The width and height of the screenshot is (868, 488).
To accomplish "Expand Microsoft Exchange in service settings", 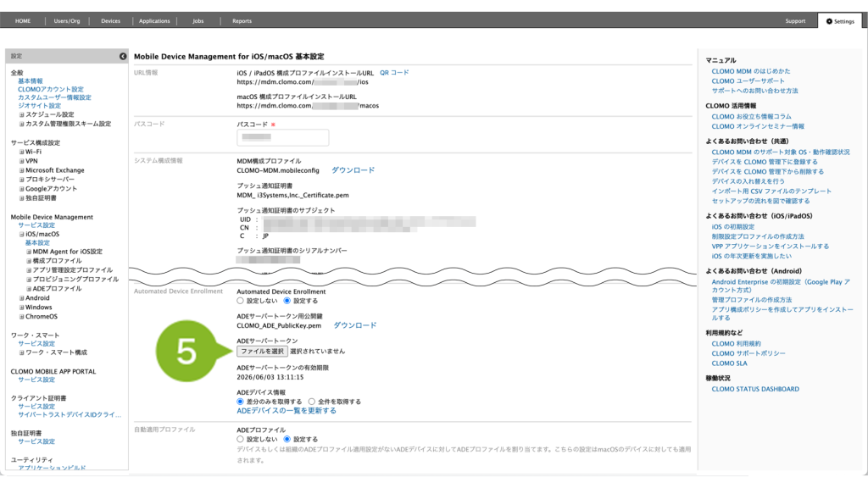I will tap(22, 170).
